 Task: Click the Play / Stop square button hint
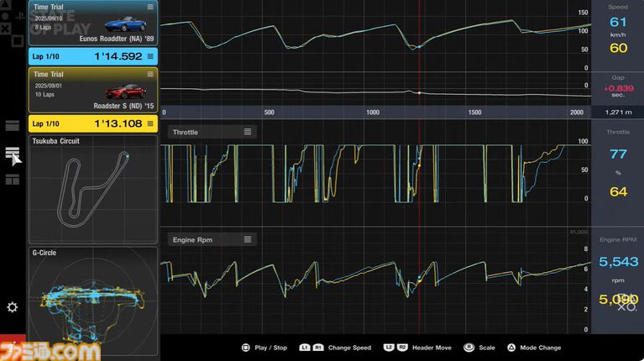(246, 348)
